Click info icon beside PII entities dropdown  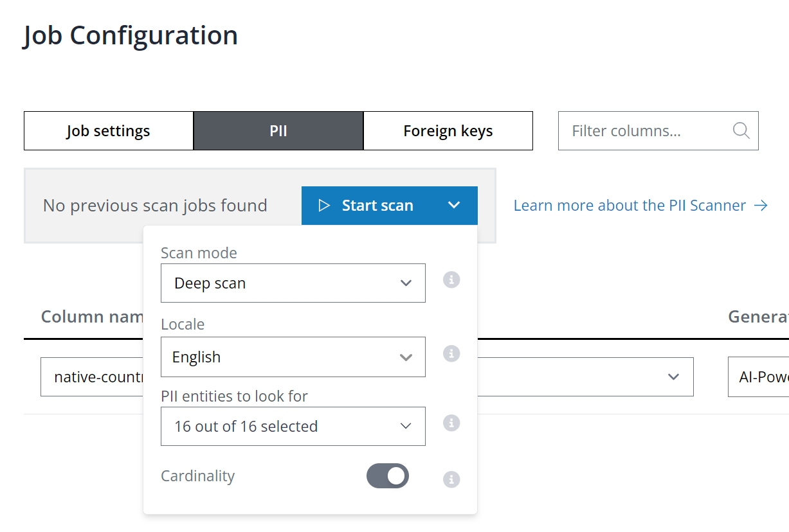[451, 423]
